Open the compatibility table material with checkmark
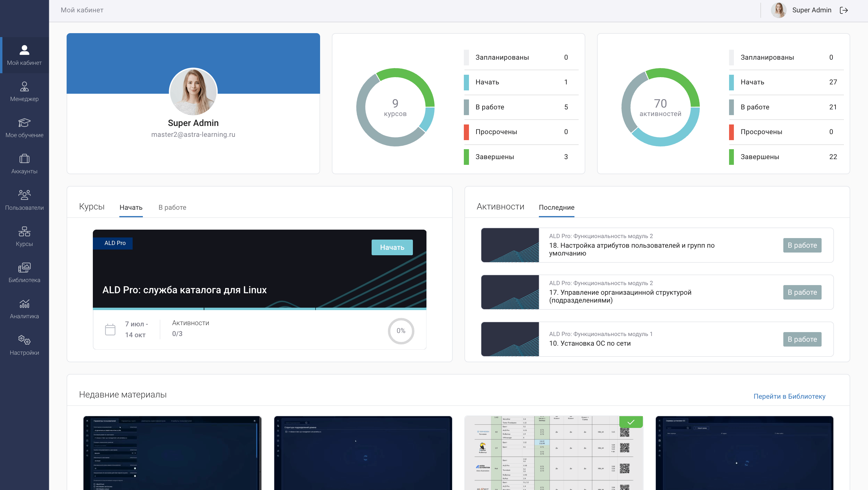Screen dimensions: 868x490 click(x=553, y=453)
